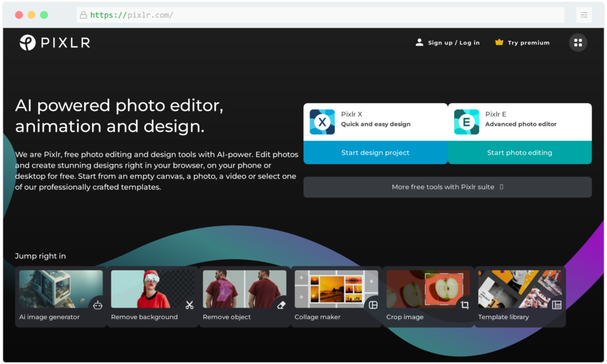This screenshot has height=364, width=607.
Task: Open Remove background thumbnail
Action: click(152, 289)
